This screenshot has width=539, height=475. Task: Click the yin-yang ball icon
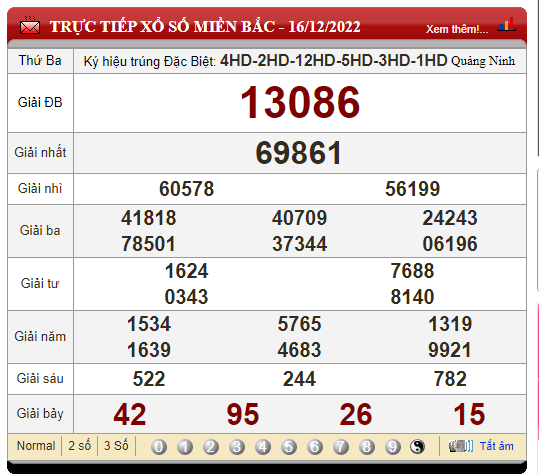(418, 447)
